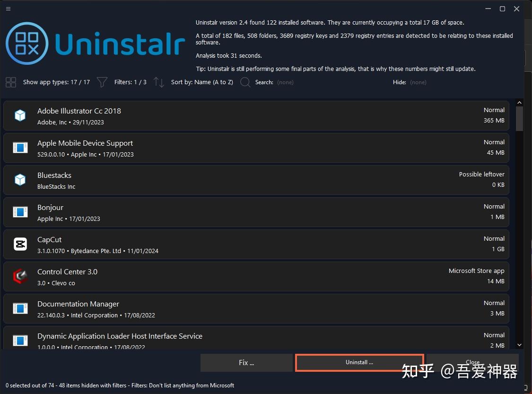Image resolution: width=532 pixels, height=394 pixels.
Task: Select the Apple Mobile Device Support row
Action: tap(256, 148)
